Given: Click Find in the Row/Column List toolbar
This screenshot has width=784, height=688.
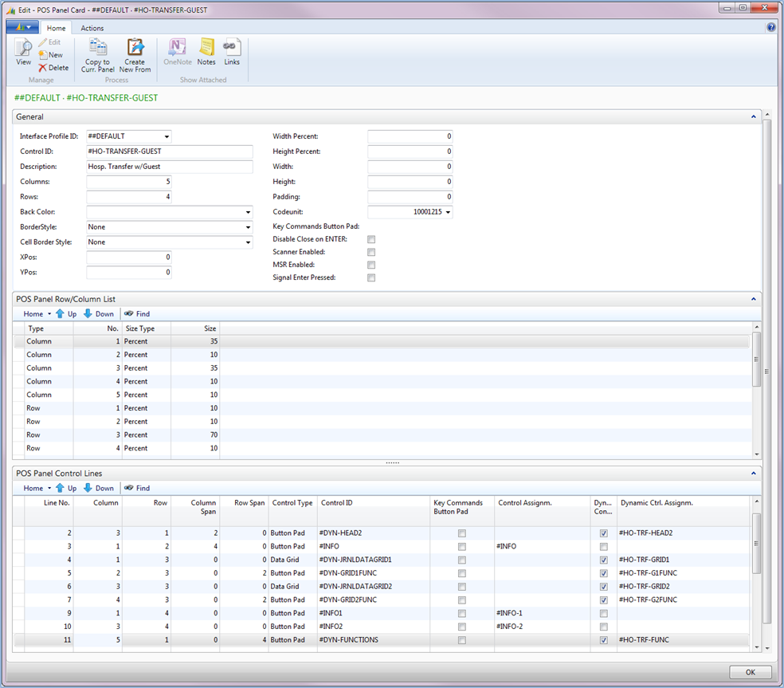Looking at the screenshot, I should click(x=137, y=314).
